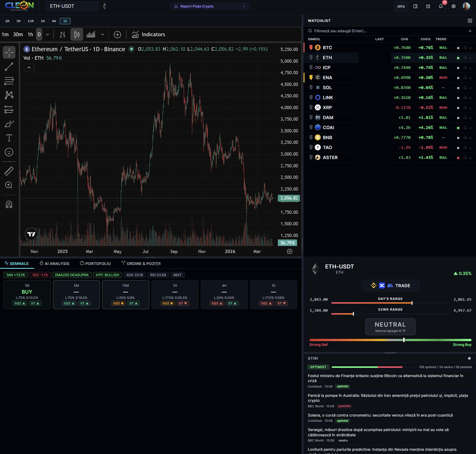
Task: Activate the zoom in tool
Action: click(9, 185)
